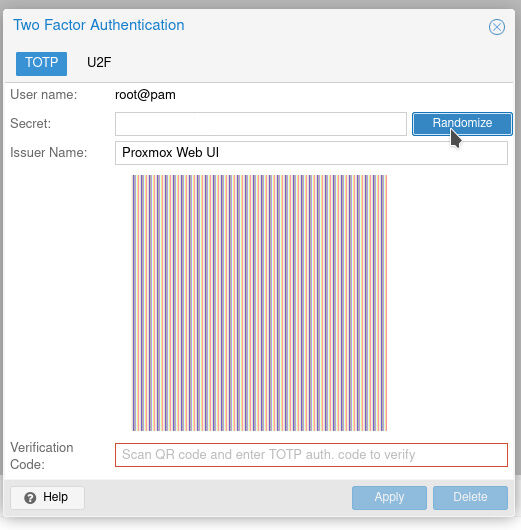This screenshot has height=530, width=521.
Task: Switch to the U2F tab
Action: [x=99, y=63]
